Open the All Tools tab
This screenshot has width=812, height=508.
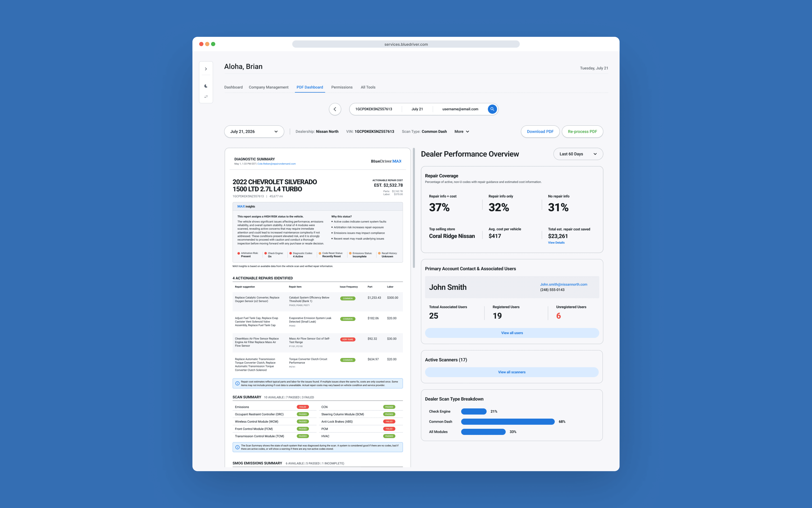[x=368, y=87]
